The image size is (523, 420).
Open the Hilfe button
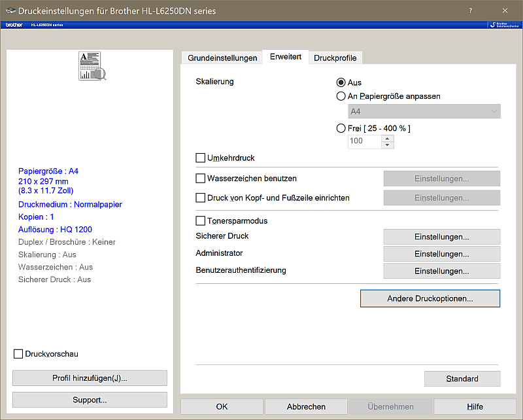point(475,407)
